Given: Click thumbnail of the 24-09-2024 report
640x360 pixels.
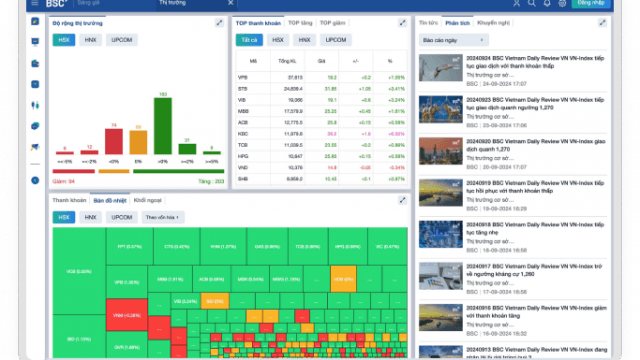Looking at the screenshot, I should 441,68.
